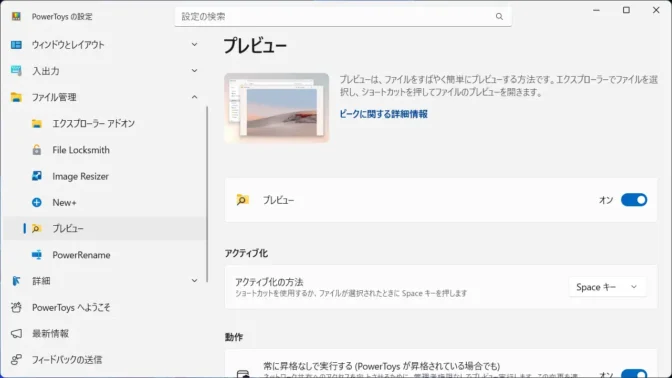
Task: Expand the 詳細 section chevron
Action: [x=194, y=281]
